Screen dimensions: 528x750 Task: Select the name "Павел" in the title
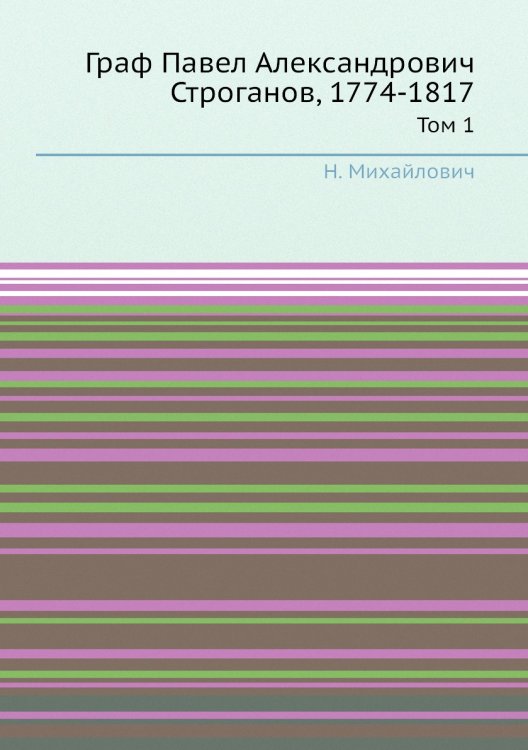point(204,63)
